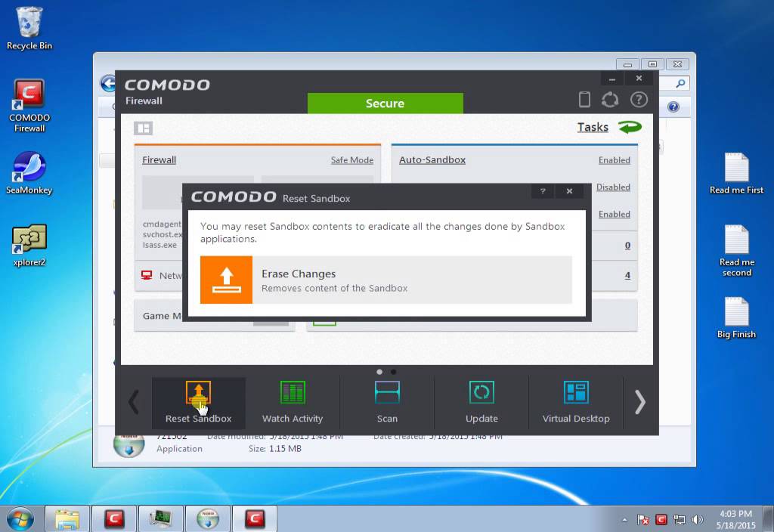This screenshot has height=532, width=774.
Task: Click back arrow in the Explorer window
Action: [107, 83]
